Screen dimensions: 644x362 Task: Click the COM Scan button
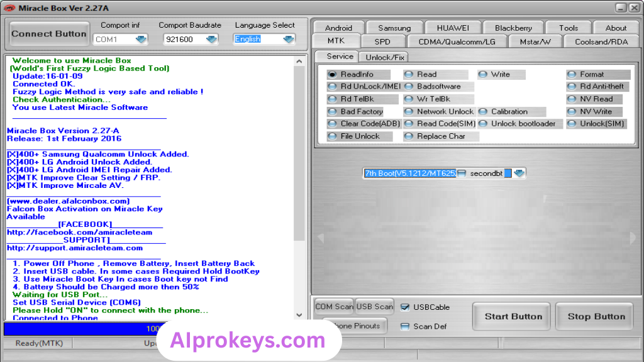click(334, 307)
